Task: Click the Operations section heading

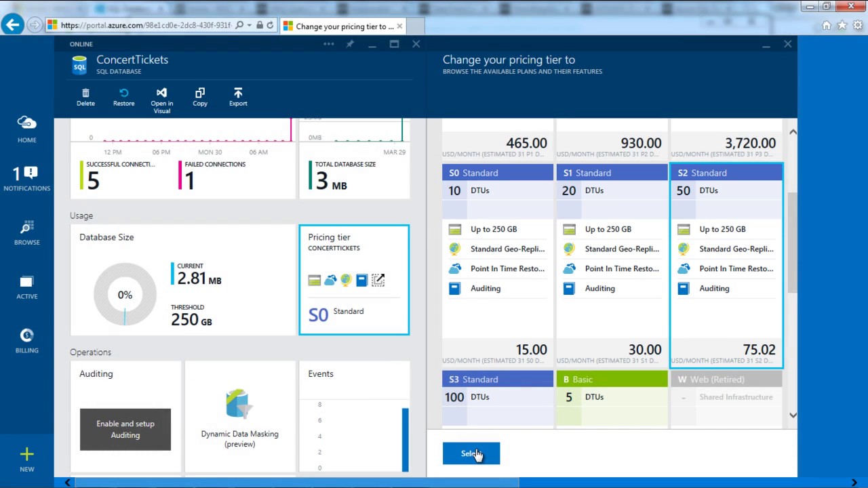Action: [90, 352]
